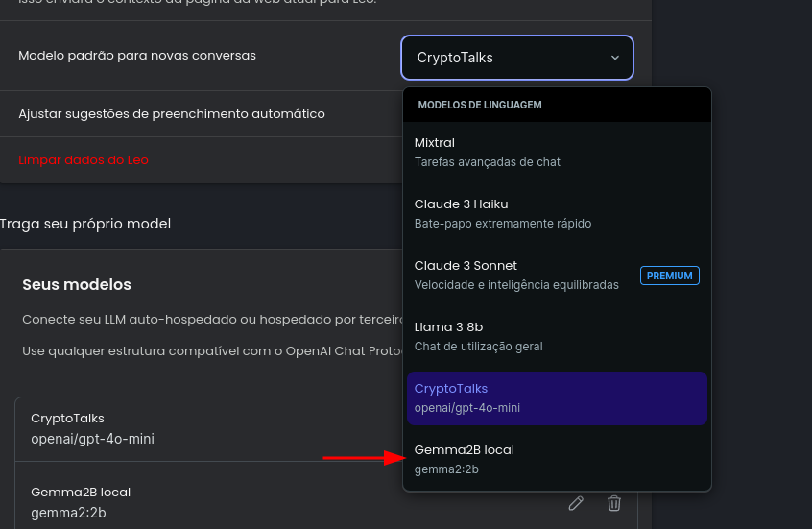Click the Seus modelos section title
Image resolution: width=812 pixels, height=529 pixels.
[x=77, y=285]
